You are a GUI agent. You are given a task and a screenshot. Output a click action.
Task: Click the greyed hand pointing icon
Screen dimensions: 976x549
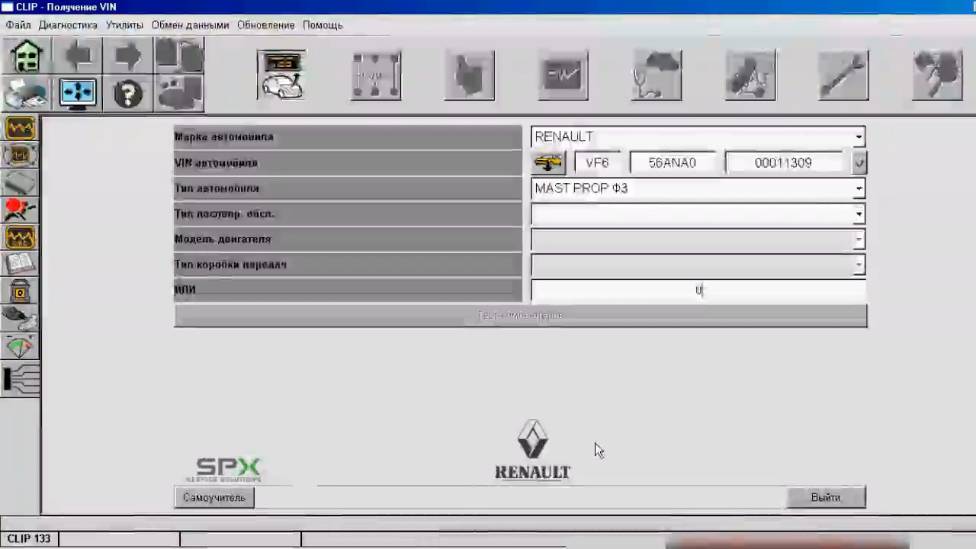click(x=469, y=75)
